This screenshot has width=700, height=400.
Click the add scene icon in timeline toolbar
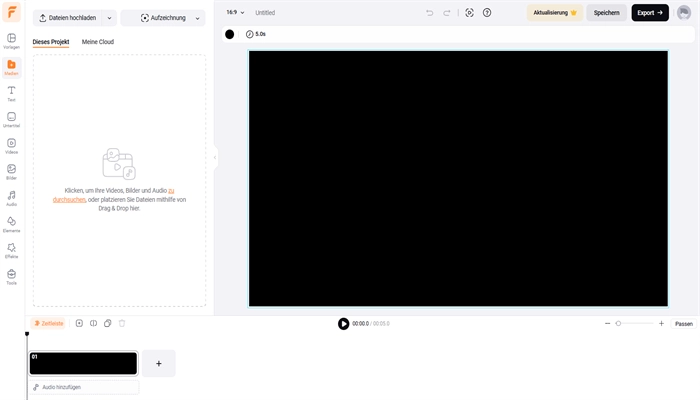tap(79, 323)
